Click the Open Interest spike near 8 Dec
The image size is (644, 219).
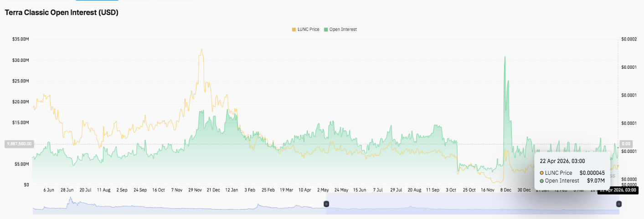coord(505,57)
